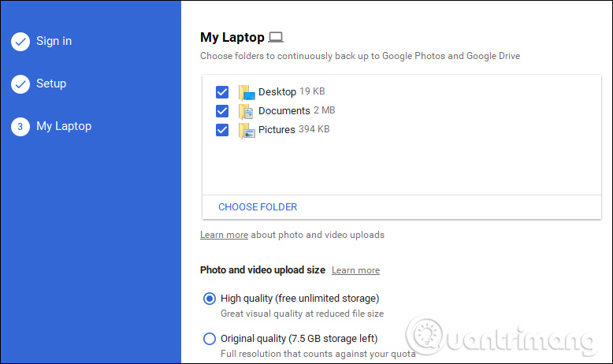Click 'Photo and video upload size' heading
613x364 pixels.
click(262, 270)
